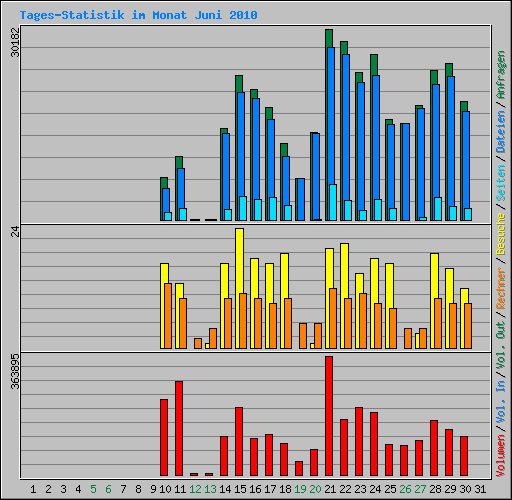This screenshot has width=512, height=500.
Task: Click the title 'Tages-Statistik im Monat Juni 2010'
Action: [x=138, y=15]
